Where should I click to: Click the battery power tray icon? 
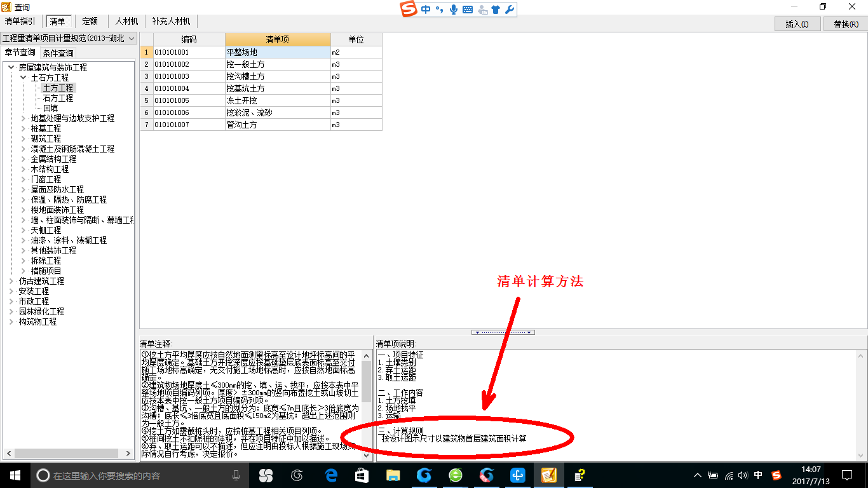(713, 475)
